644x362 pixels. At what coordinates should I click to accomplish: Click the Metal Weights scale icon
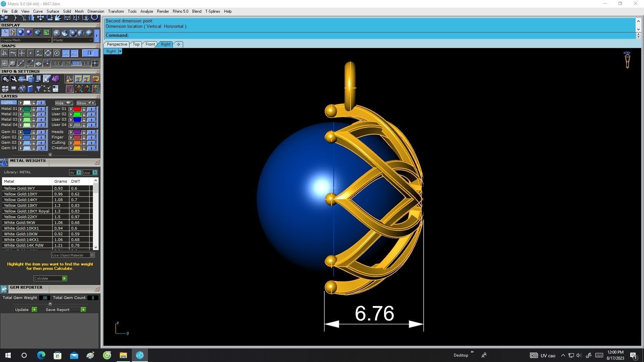(x=4, y=163)
